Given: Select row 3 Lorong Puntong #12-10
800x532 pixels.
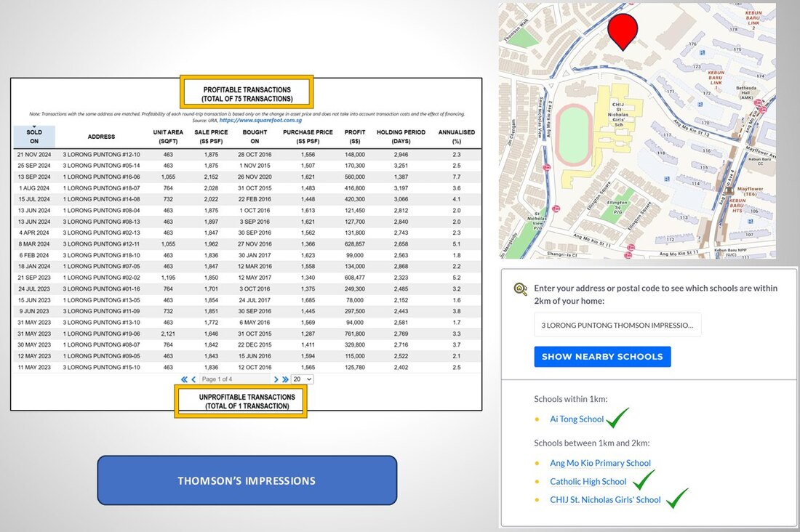Looking at the screenshot, I should [x=247, y=155].
